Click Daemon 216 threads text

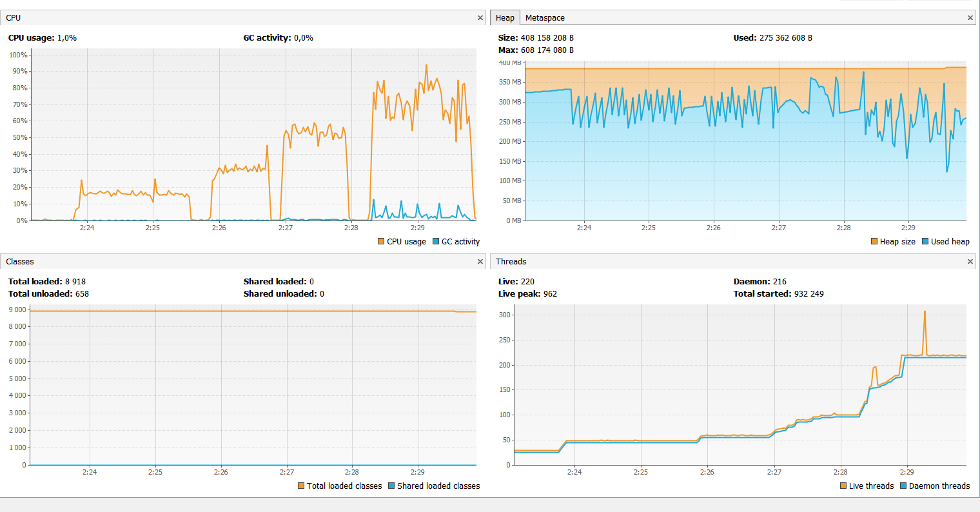760,282
